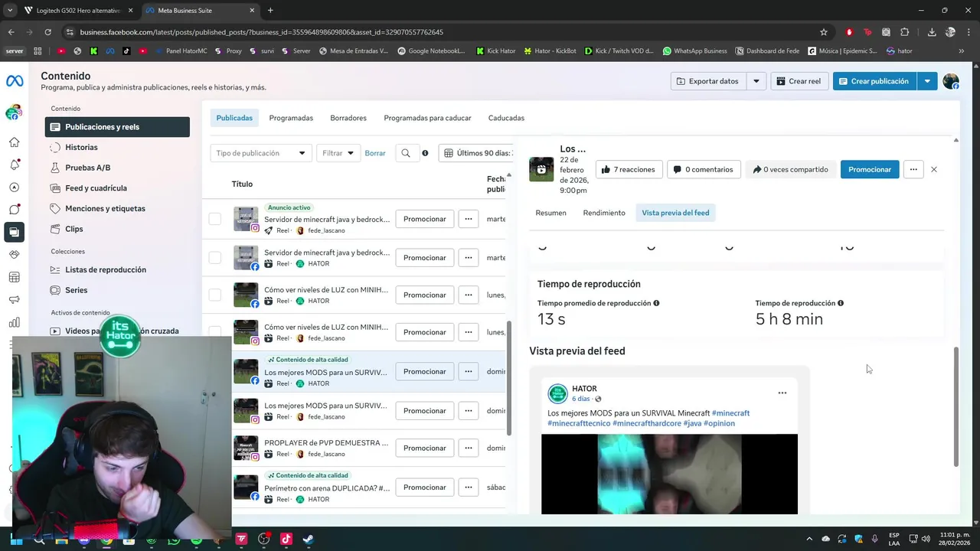Open Resumen tab in post detail
980x551 pixels.
click(x=551, y=213)
